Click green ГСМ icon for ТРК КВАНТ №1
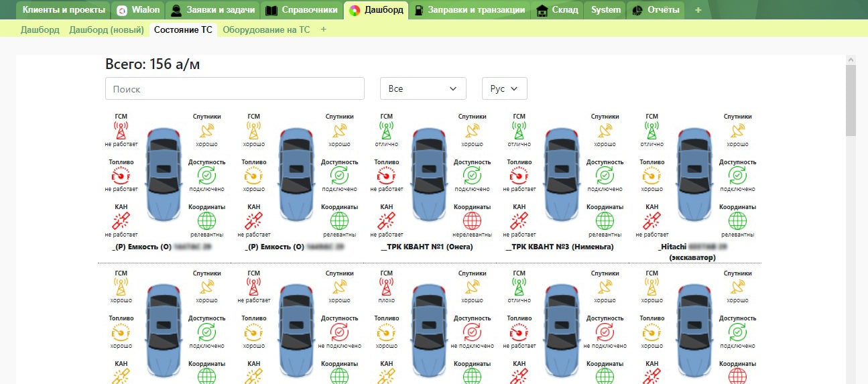 [x=386, y=130]
